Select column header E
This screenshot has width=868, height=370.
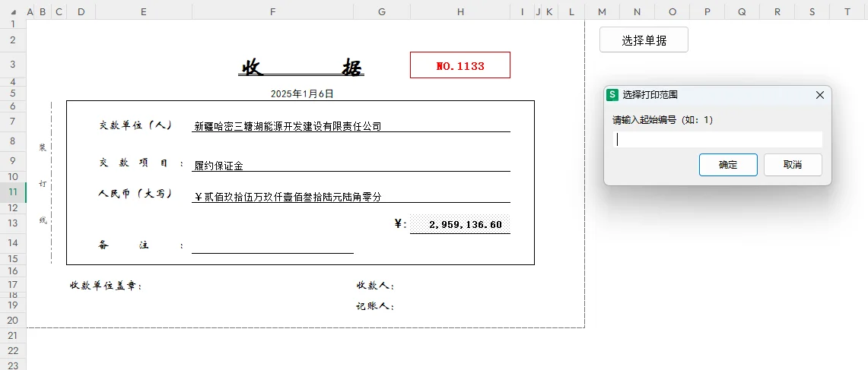tap(143, 11)
